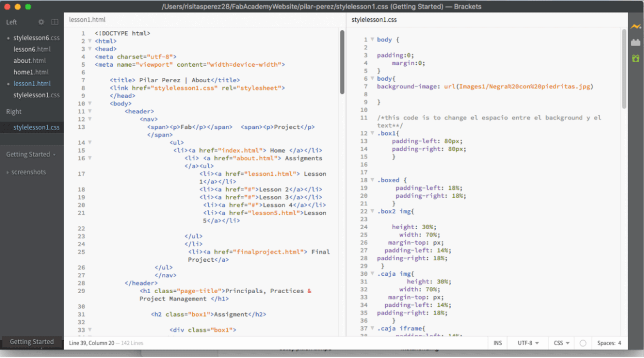This screenshot has height=358, width=644.
Task: Click the Line 39, Column 20 cursor indicator
Action: coord(92,343)
